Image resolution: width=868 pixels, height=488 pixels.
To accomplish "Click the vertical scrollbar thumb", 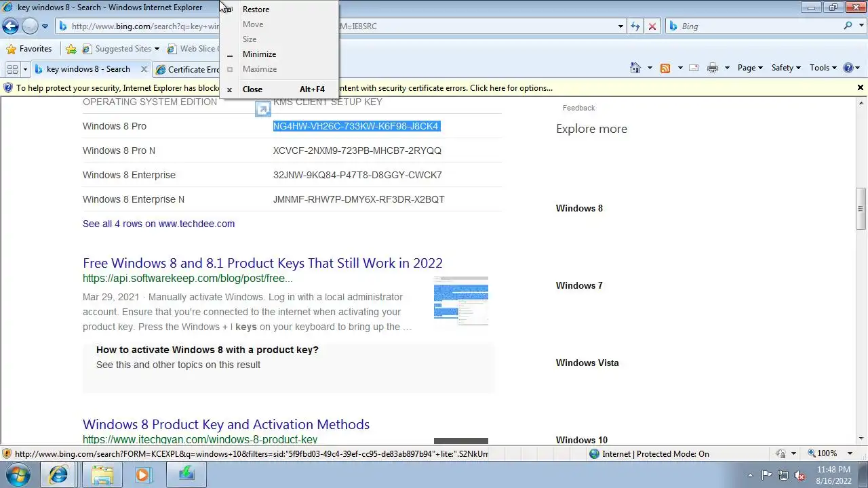I will tap(861, 209).
